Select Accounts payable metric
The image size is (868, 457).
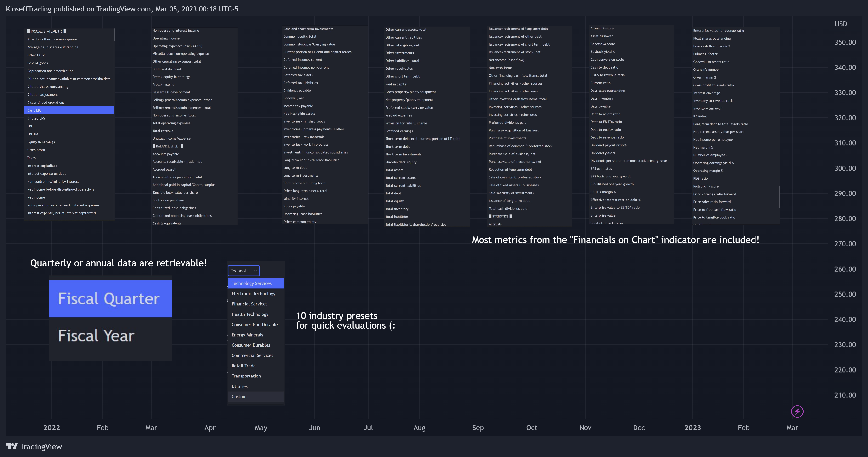[166, 154]
